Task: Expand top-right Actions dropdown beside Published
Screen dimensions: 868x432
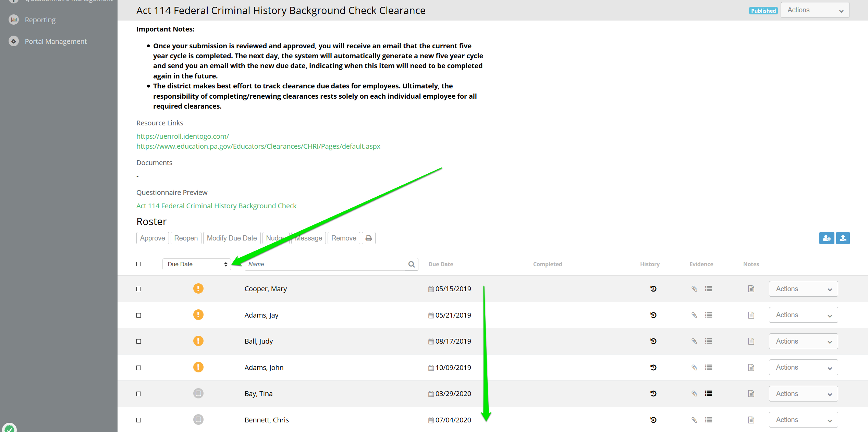Action: pyautogui.click(x=815, y=10)
